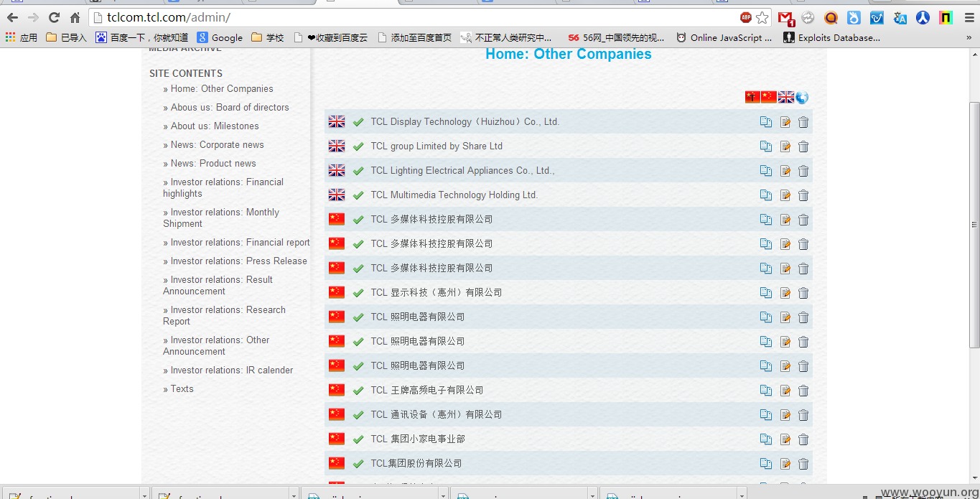Go to About us: Milestones
This screenshot has height=499, width=980.
[215, 126]
